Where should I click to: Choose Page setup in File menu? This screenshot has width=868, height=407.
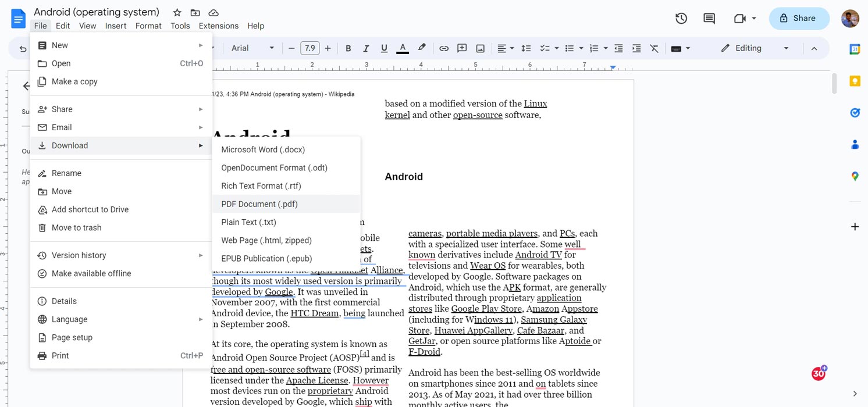(121, 337)
